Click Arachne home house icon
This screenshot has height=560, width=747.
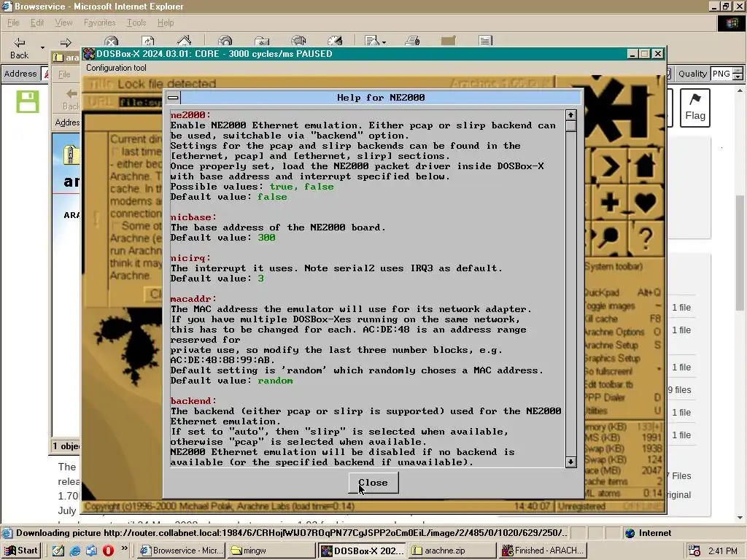(x=645, y=166)
